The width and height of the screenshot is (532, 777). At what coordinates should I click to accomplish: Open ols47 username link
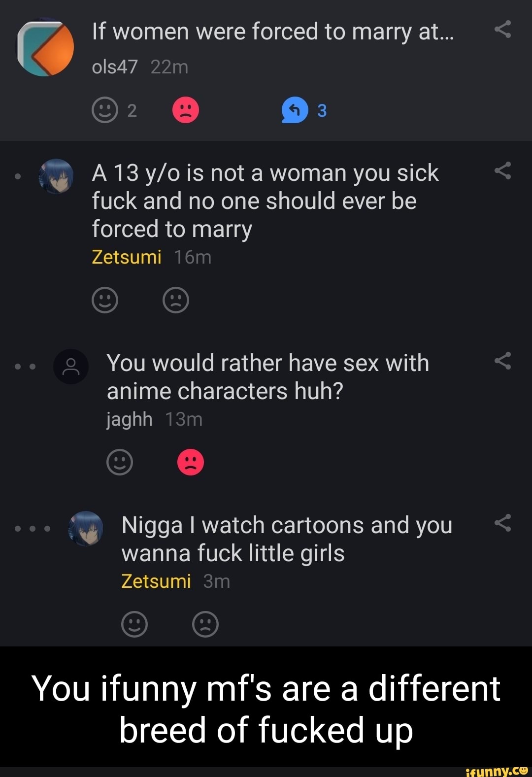(x=115, y=67)
